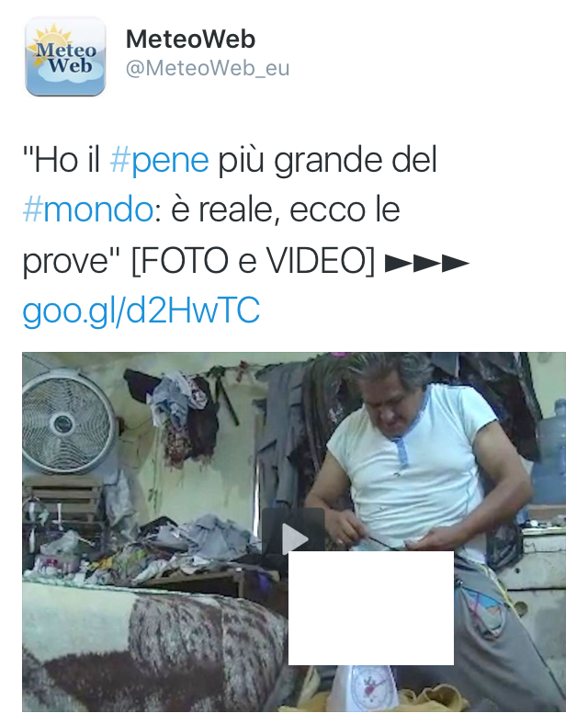
Task: Play the embedded video
Action: [x=294, y=537]
